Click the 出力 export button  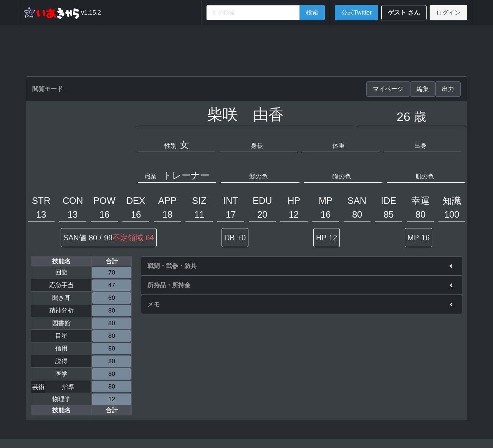point(448,89)
